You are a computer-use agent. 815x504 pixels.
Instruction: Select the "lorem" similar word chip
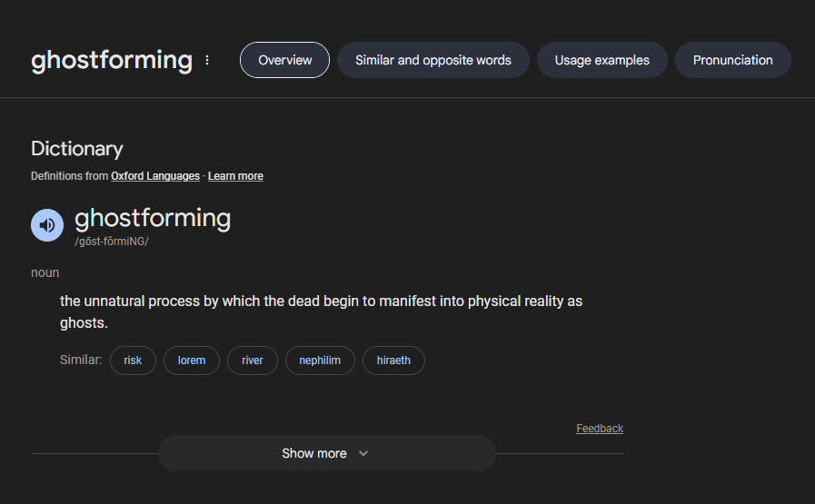(x=192, y=361)
